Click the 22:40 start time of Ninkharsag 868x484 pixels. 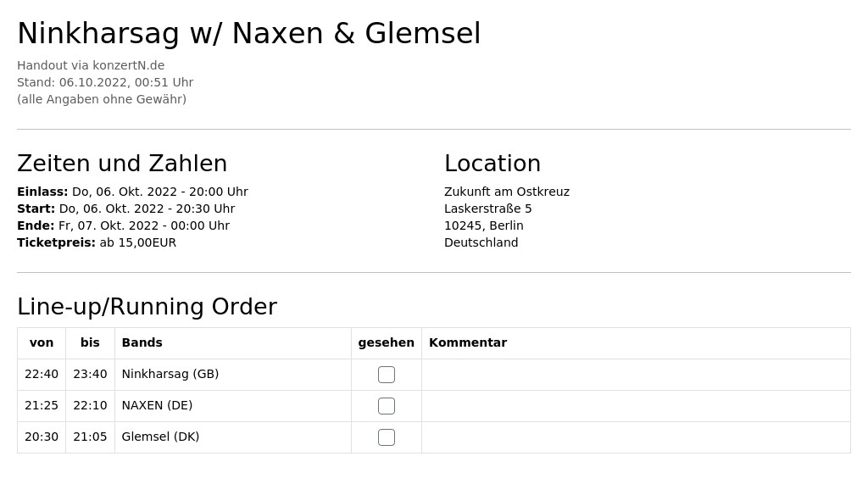(42, 375)
